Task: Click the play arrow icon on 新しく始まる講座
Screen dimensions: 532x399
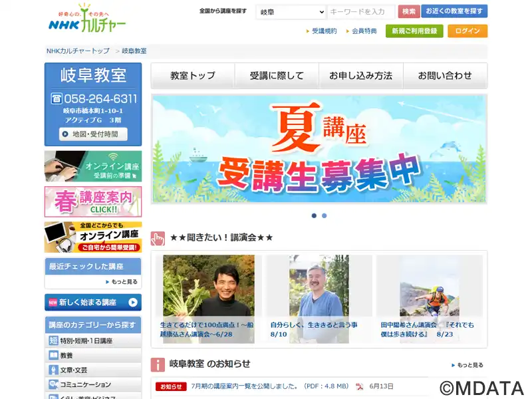Action: 133,302
